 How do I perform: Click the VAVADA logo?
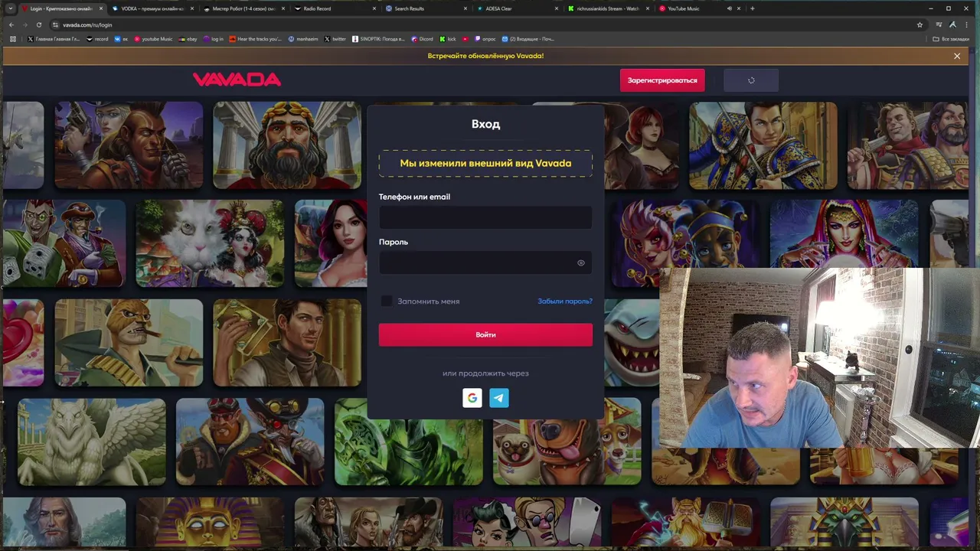(237, 80)
